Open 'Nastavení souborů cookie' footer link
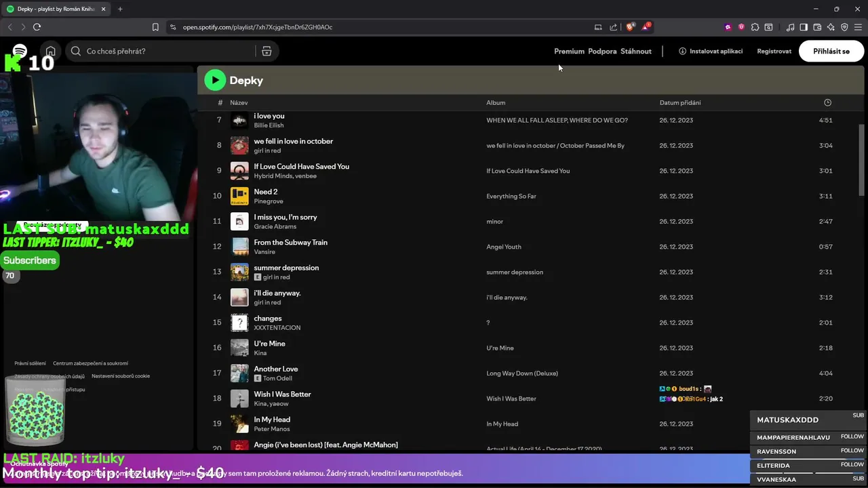The height and width of the screenshot is (488, 868). (x=121, y=376)
